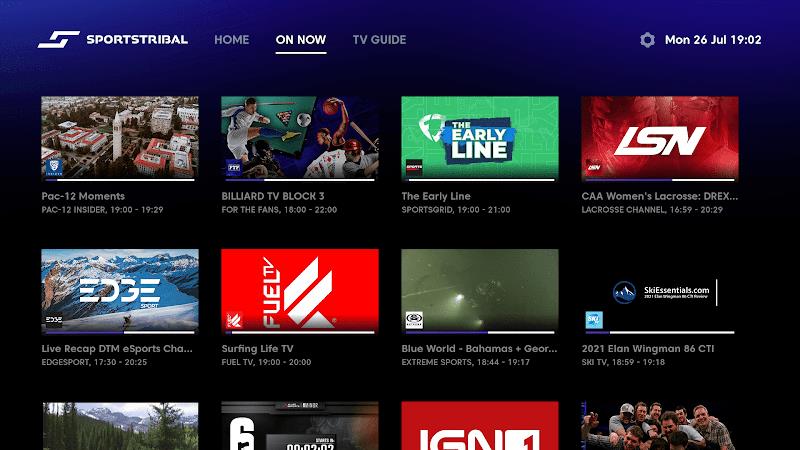Viewport: 800px width, 450px height.
Task: Open the Rainbow Six countdown thumbnail
Action: (300, 426)
